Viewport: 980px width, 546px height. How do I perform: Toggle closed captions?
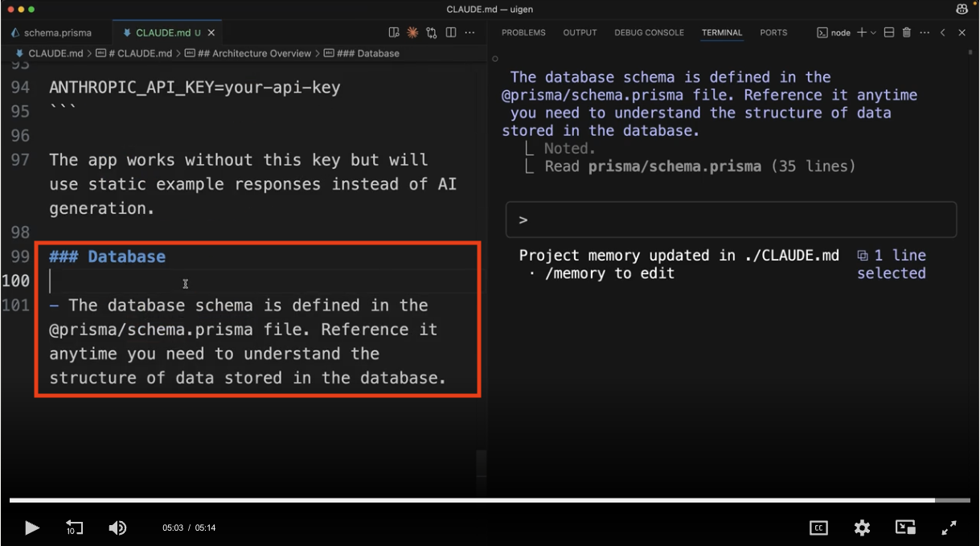tap(818, 528)
